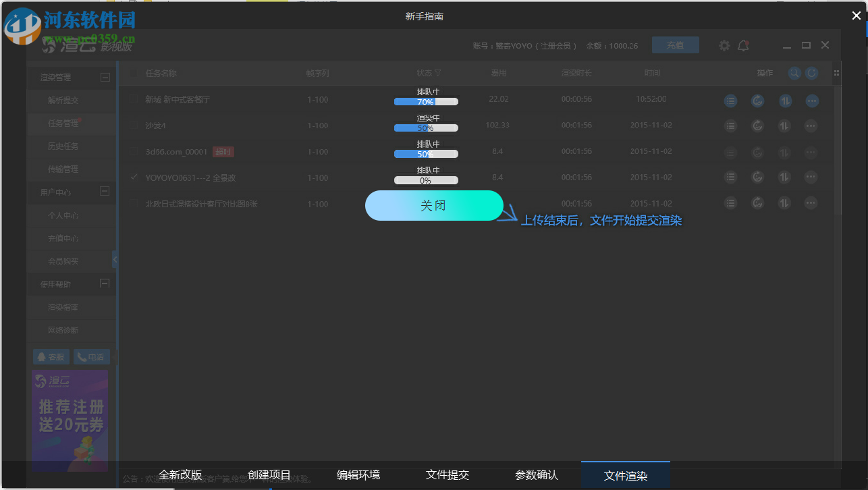
Task: Click the resubmit render icon for 沙发4
Action: click(x=757, y=126)
